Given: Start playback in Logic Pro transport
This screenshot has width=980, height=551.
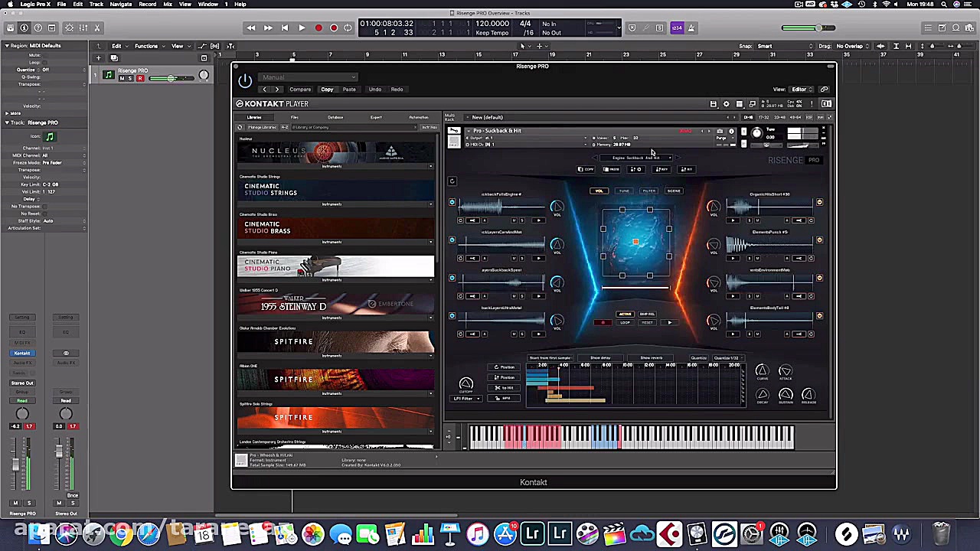Looking at the screenshot, I should [x=301, y=27].
